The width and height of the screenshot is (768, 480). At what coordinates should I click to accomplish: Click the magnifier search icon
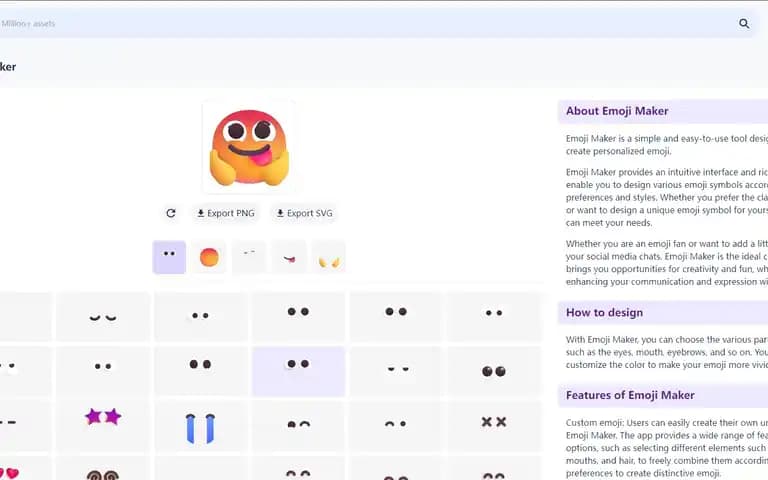(744, 23)
